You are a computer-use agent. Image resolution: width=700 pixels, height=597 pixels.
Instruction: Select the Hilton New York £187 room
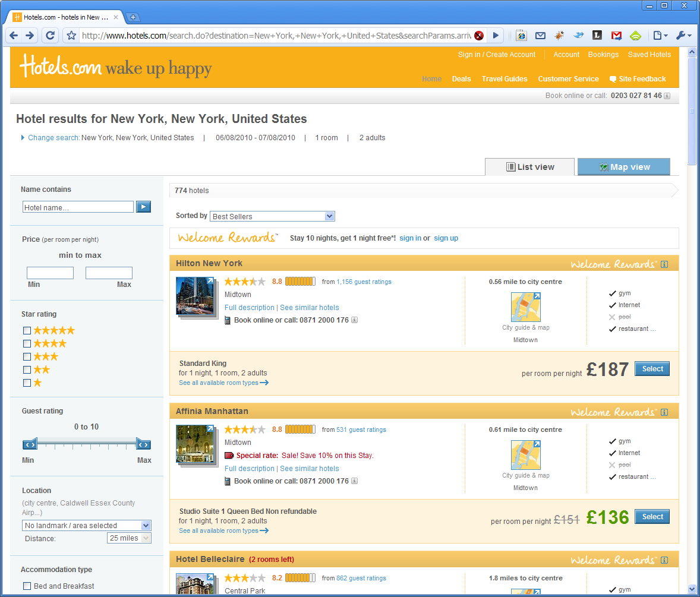[x=652, y=368]
